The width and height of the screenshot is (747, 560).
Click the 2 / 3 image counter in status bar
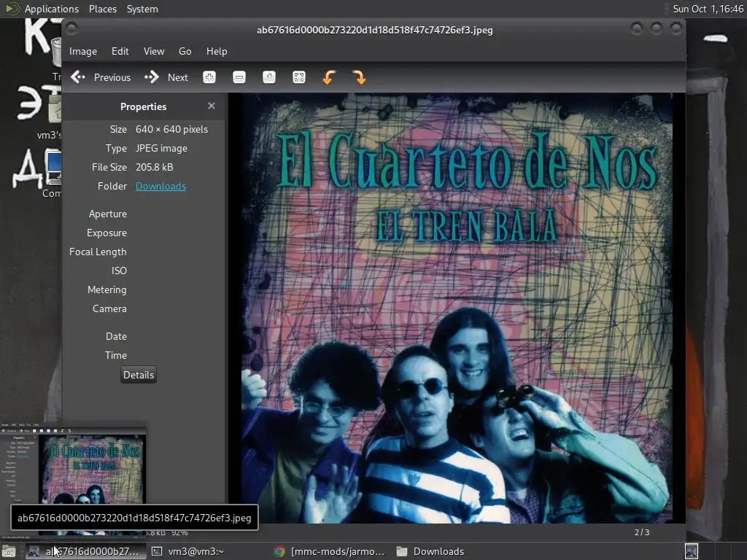[x=642, y=532]
